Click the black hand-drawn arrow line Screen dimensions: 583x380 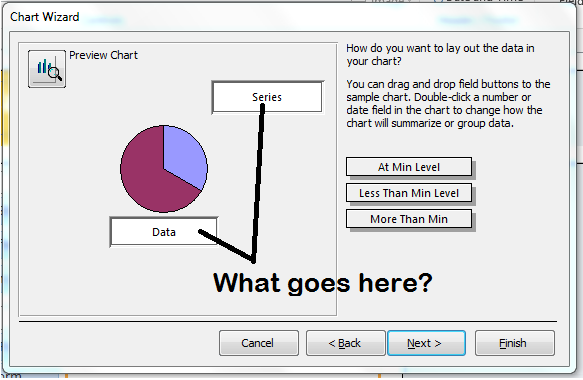click(x=258, y=182)
